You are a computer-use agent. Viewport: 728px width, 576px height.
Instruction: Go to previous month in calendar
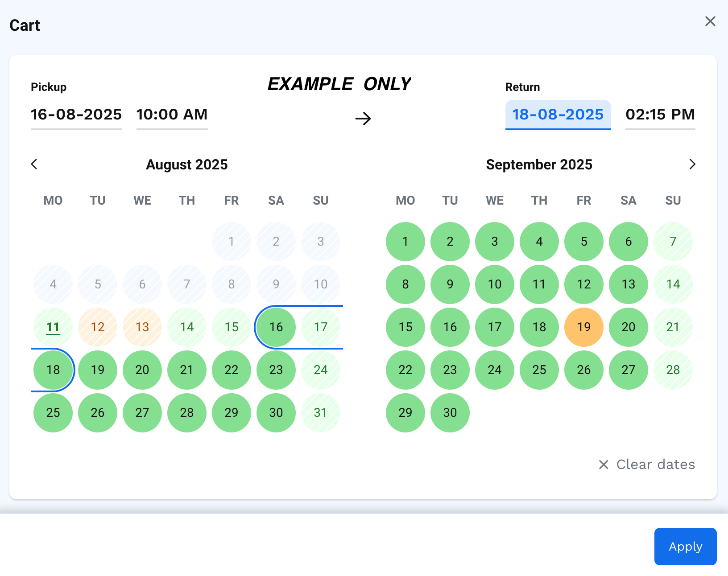34,164
